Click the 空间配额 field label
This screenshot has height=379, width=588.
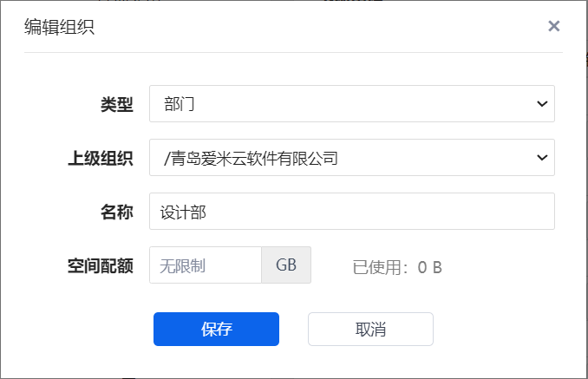[x=101, y=265]
